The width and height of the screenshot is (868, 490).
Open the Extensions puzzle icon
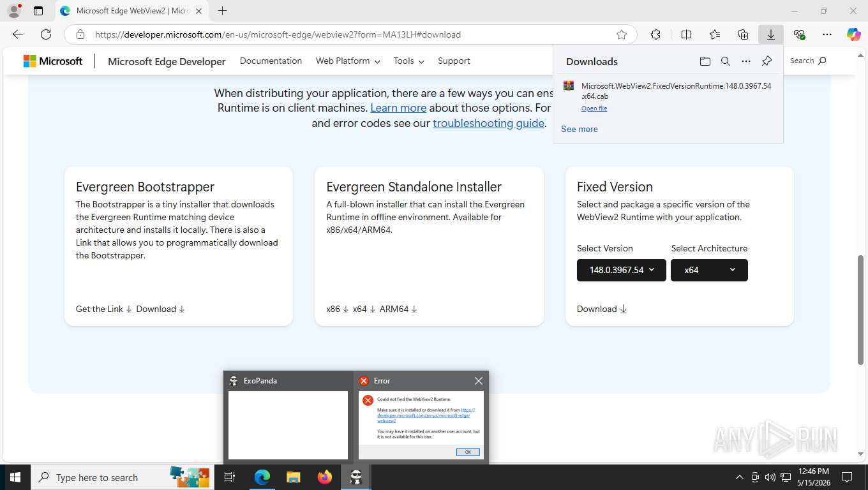click(655, 34)
